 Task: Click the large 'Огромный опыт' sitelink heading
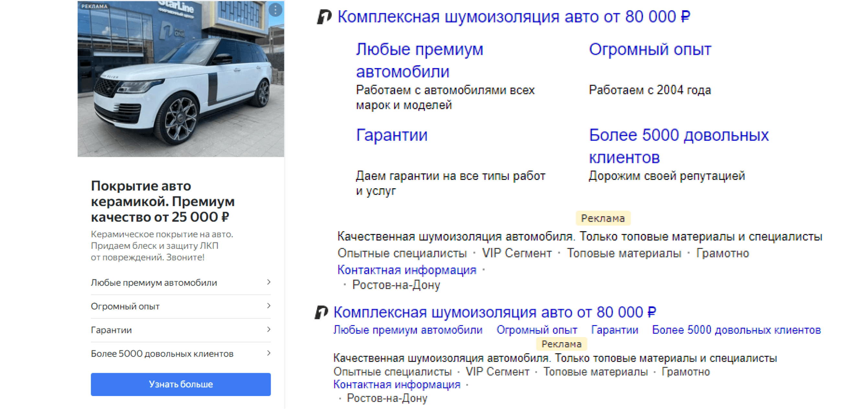coord(650,50)
